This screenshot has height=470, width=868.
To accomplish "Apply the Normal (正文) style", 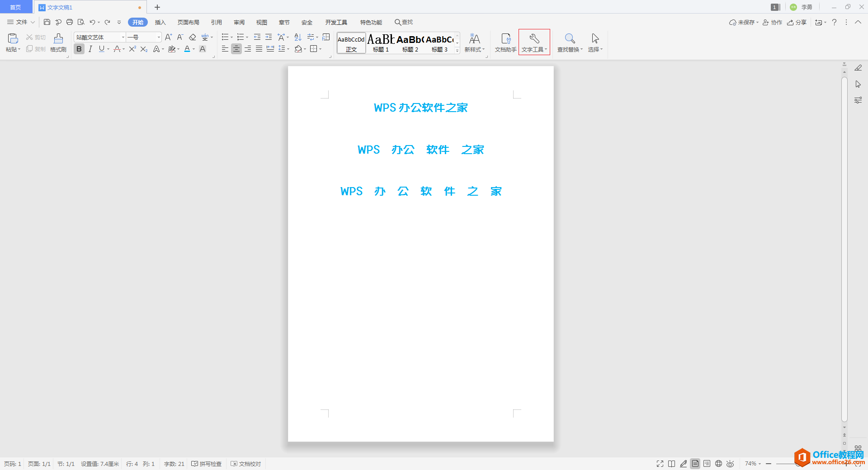I will point(351,43).
